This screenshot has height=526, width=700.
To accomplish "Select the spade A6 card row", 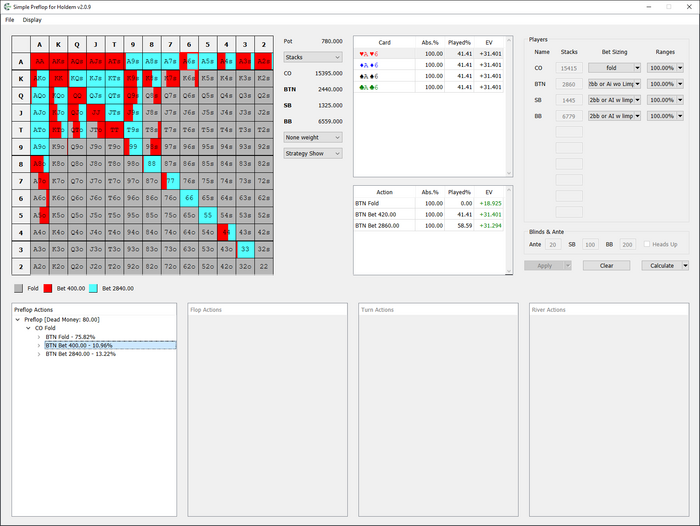I will click(429, 76).
